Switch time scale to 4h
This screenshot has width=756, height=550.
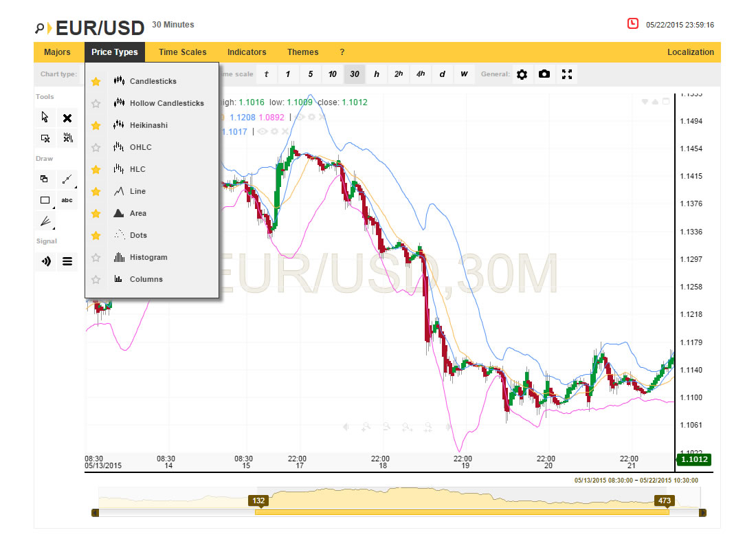[421, 74]
